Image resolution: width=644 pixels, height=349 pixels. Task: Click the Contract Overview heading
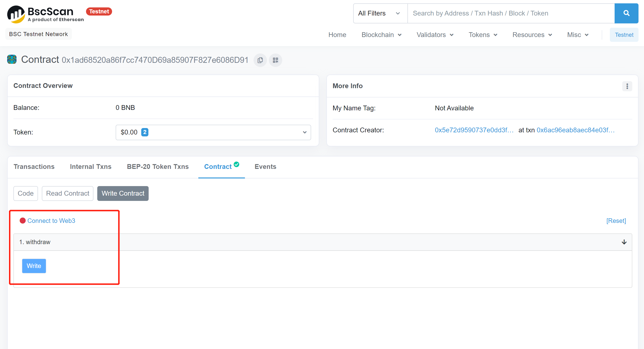click(43, 86)
